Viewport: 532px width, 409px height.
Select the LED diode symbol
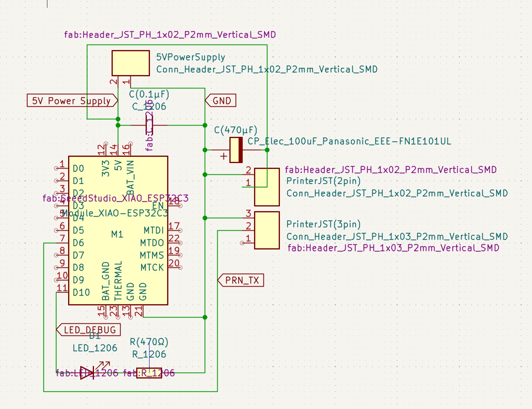[x=87, y=373]
